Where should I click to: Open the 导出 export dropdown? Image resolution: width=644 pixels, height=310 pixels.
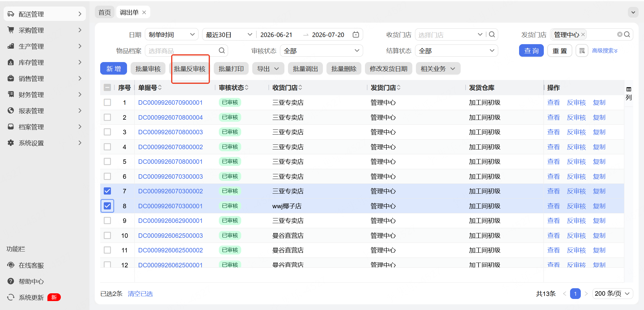coord(268,69)
